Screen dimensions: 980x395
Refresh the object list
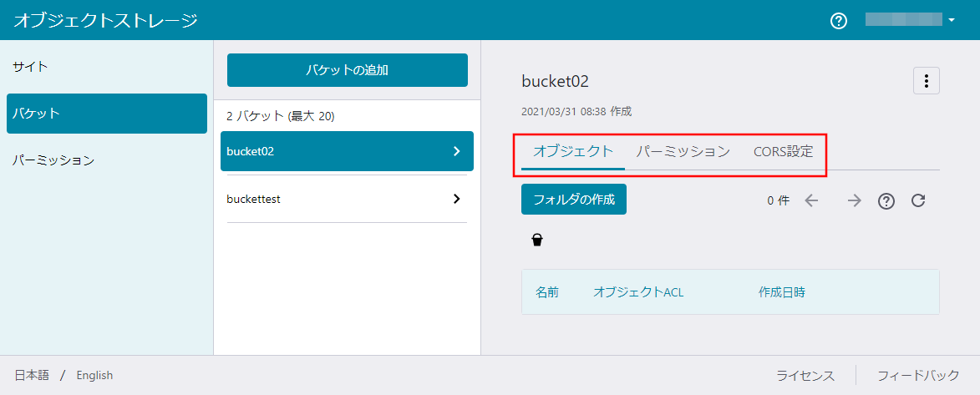pos(918,200)
